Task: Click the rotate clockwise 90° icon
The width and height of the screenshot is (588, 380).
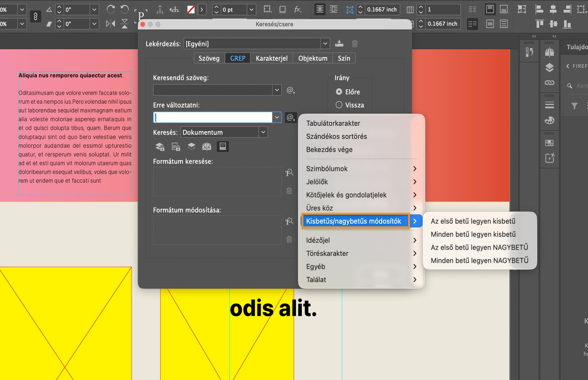Action: point(111,9)
